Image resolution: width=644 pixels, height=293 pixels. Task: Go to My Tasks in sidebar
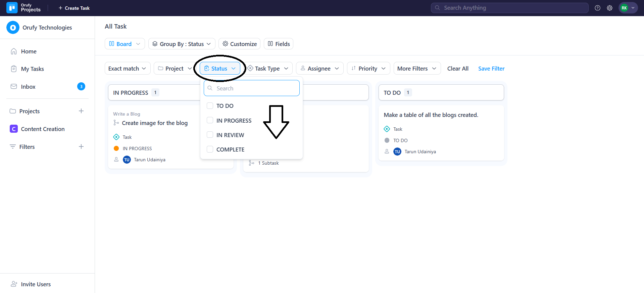click(32, 69)
